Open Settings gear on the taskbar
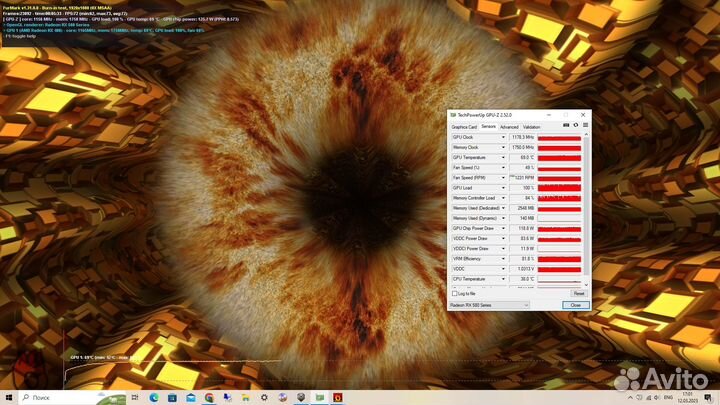The height and width of the screenshot is (405, 720). (x=264, y=397)
